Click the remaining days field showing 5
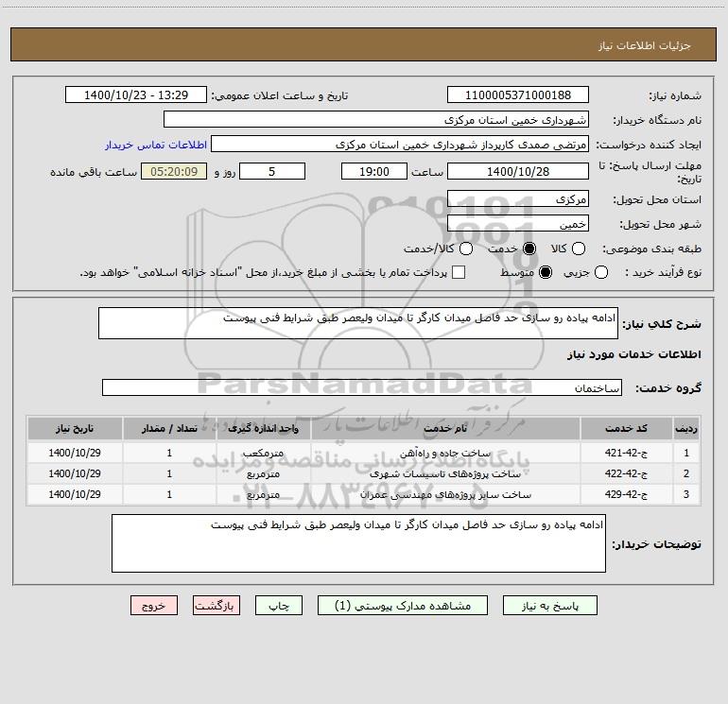Viewport: 728px width, 704px height. (272, 171)
